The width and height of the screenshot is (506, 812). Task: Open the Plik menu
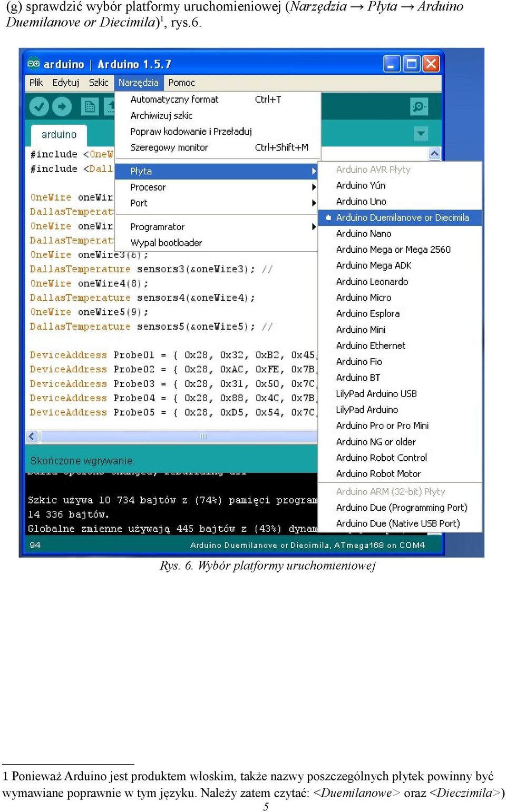pos(36,83)
